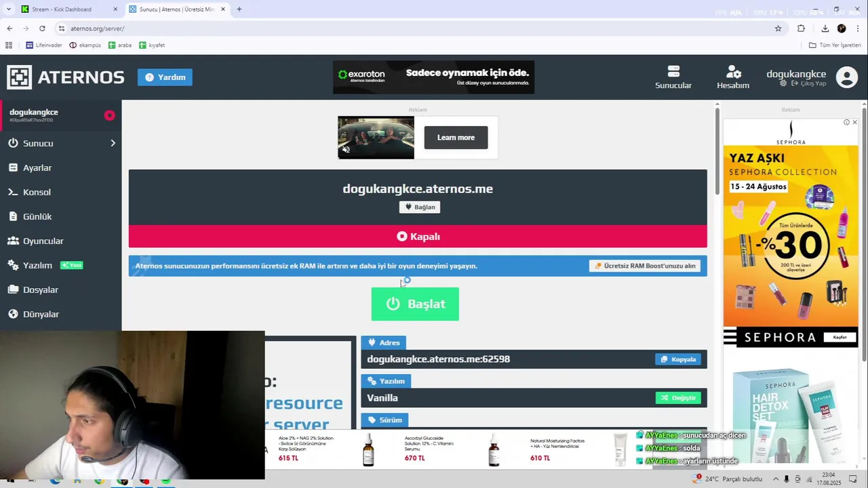The width and height of the screenshot is (868, 488).
Task: Click the exaroton banner advertisement
Action: pyautogui.click(x=433, y=77)
